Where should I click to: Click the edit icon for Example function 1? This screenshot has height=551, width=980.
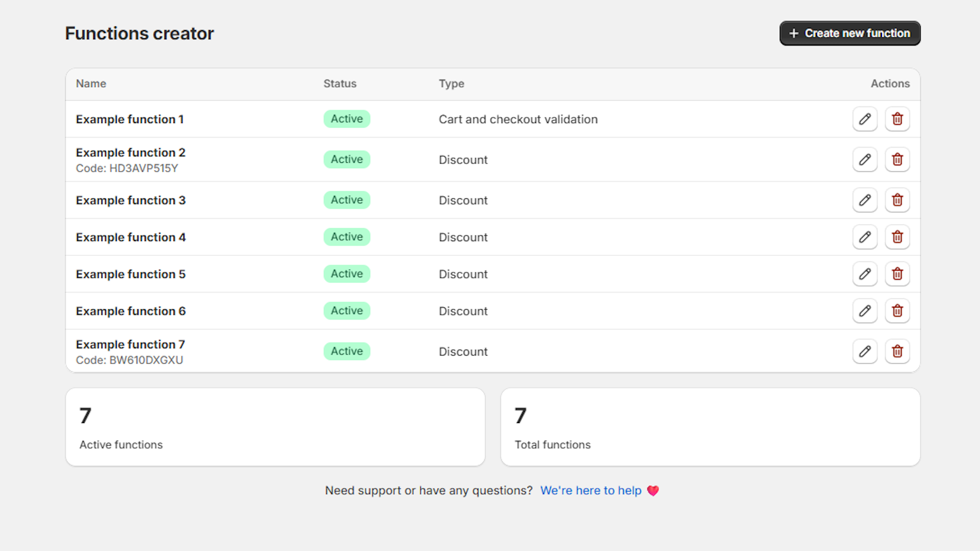coord(865,119)
